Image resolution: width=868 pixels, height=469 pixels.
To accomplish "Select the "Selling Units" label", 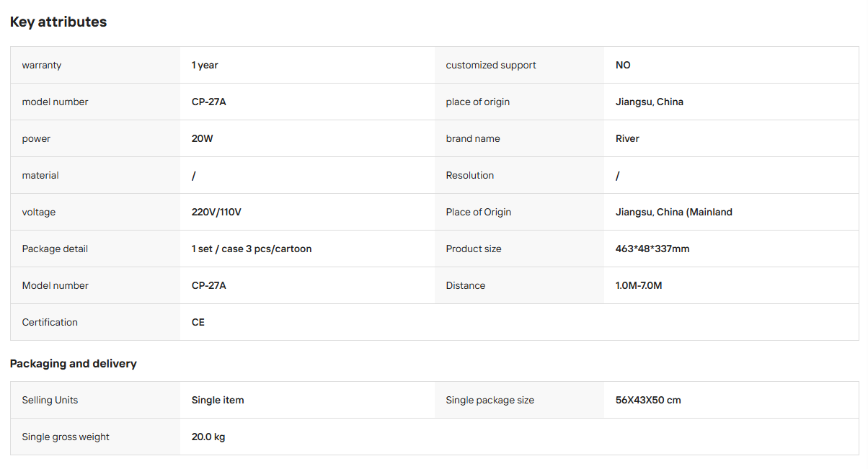I will pyautogui.click(x=50, y=401).
